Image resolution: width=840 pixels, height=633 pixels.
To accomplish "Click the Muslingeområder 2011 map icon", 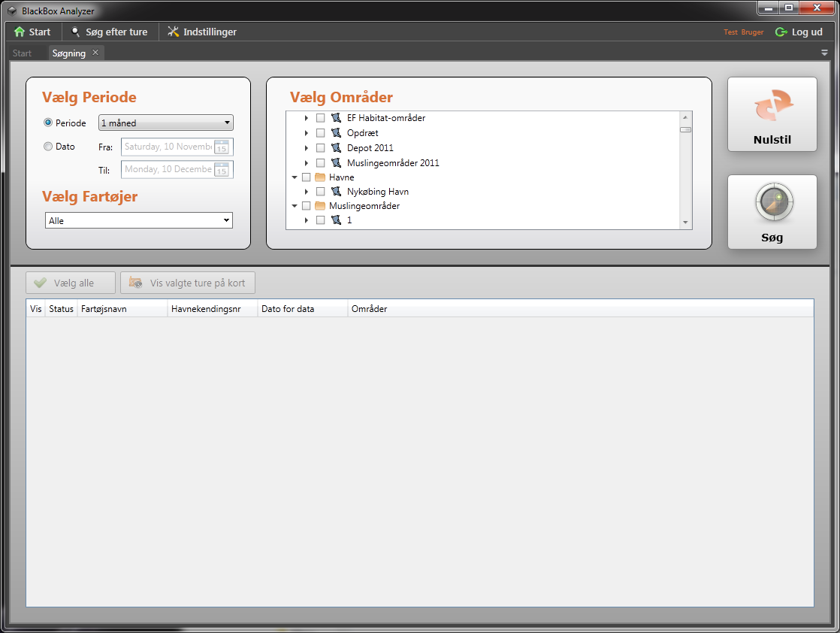I will point(337,163).
